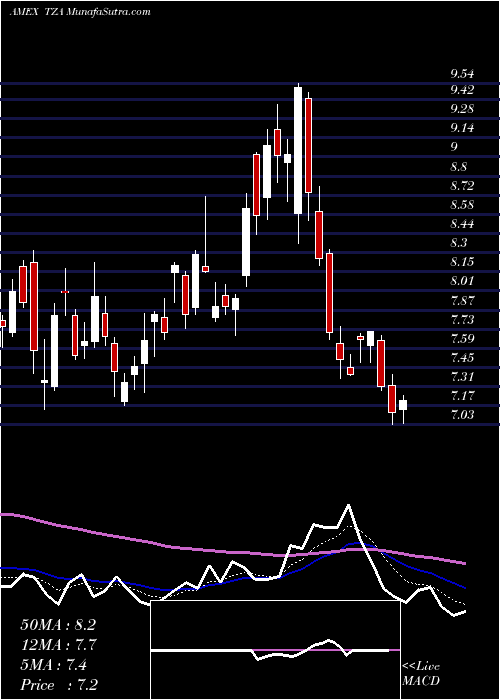The height and width of the screenshot is (700, 500).
Task: Click the 7.87 price axis label
Action: 462,300
